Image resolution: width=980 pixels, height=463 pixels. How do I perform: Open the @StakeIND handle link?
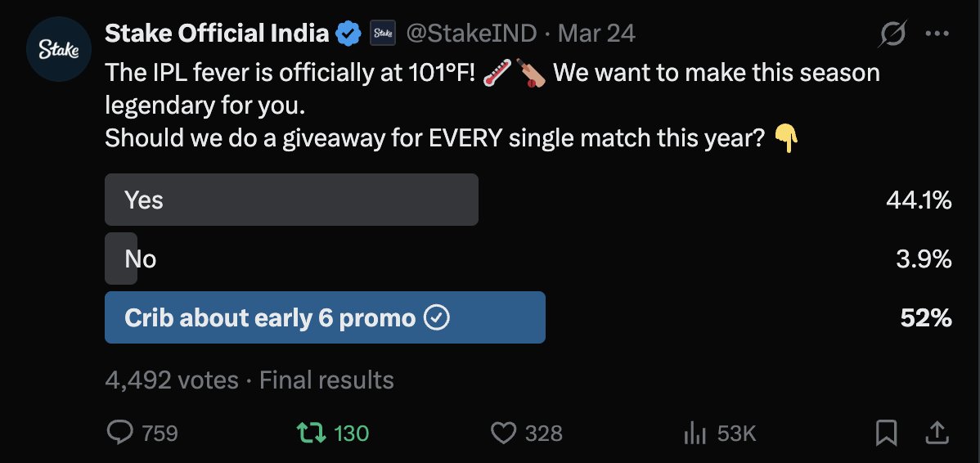(x=471, y=33)
